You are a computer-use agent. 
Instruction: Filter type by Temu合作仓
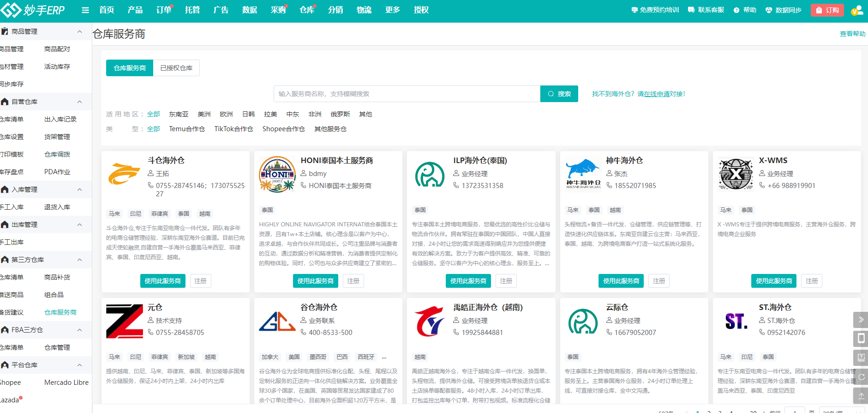[187, 129]
